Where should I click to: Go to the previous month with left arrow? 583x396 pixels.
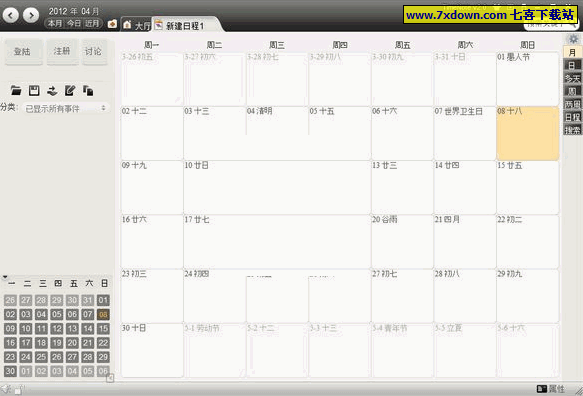tap(11, 15)
